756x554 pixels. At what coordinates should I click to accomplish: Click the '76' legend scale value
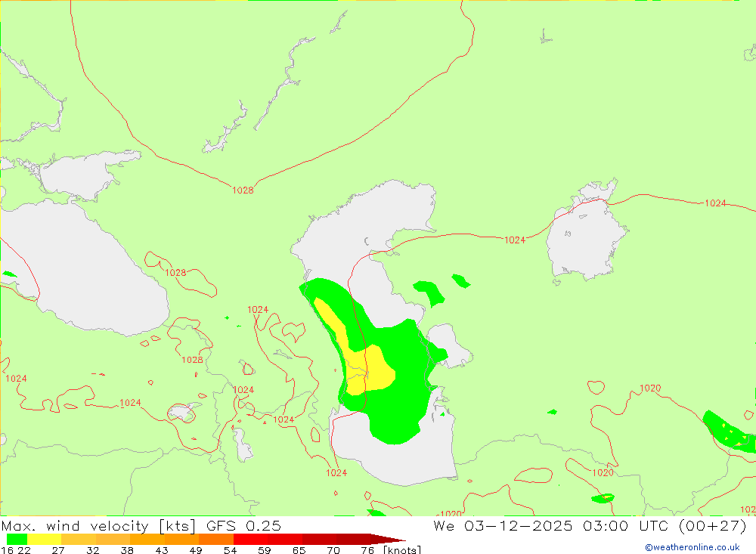coord(367,550)
